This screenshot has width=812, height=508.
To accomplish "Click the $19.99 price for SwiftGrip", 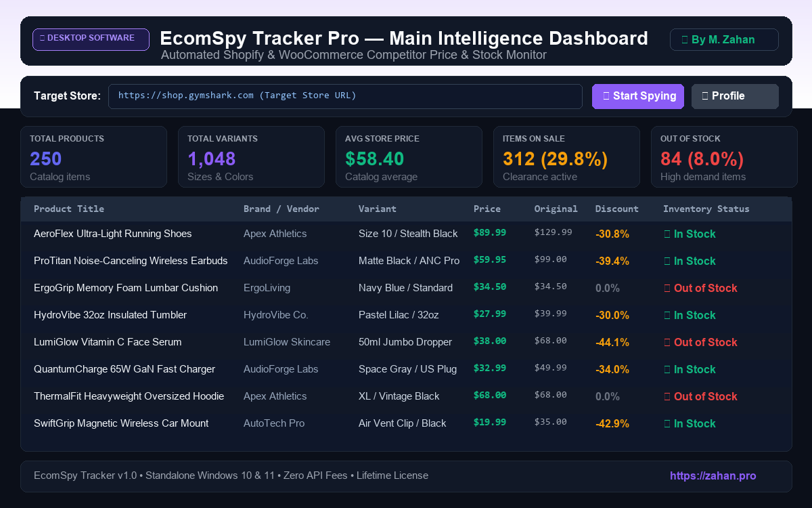I will 490,422.
